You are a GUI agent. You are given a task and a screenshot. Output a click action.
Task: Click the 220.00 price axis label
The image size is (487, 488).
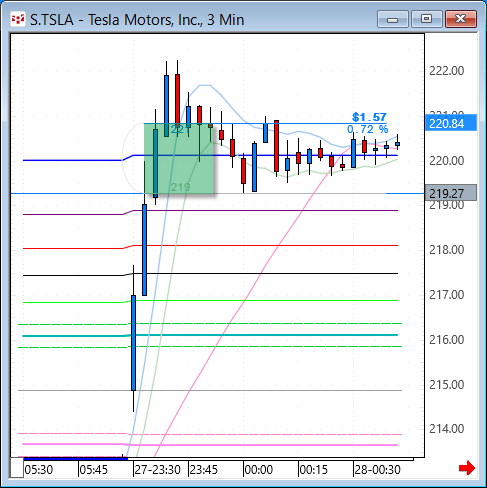click(x=447, y=161)
